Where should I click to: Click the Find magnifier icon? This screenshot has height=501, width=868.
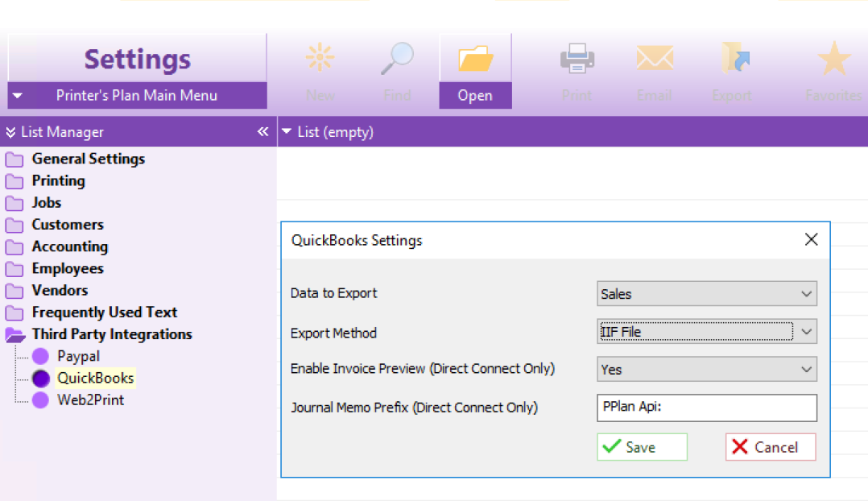pos(398,58)
